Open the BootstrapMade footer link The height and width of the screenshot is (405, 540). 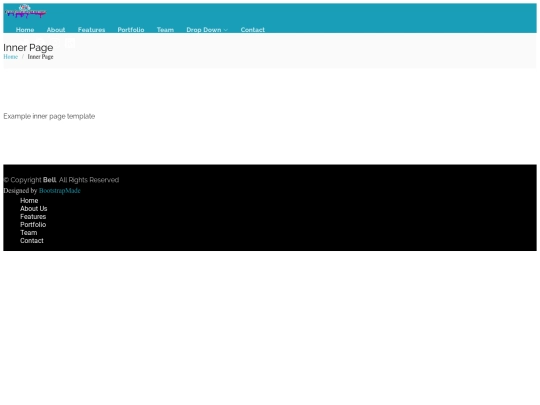point(60,190)
